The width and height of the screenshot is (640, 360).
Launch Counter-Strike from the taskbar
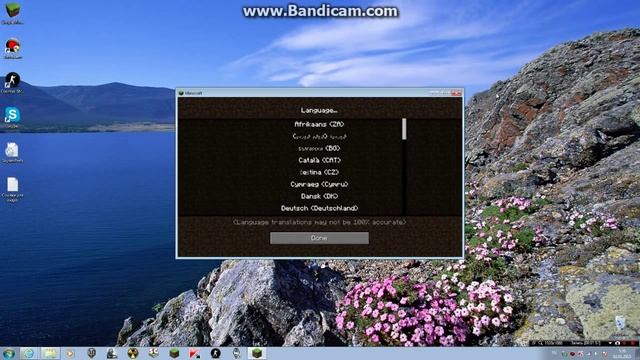(216, 353)
